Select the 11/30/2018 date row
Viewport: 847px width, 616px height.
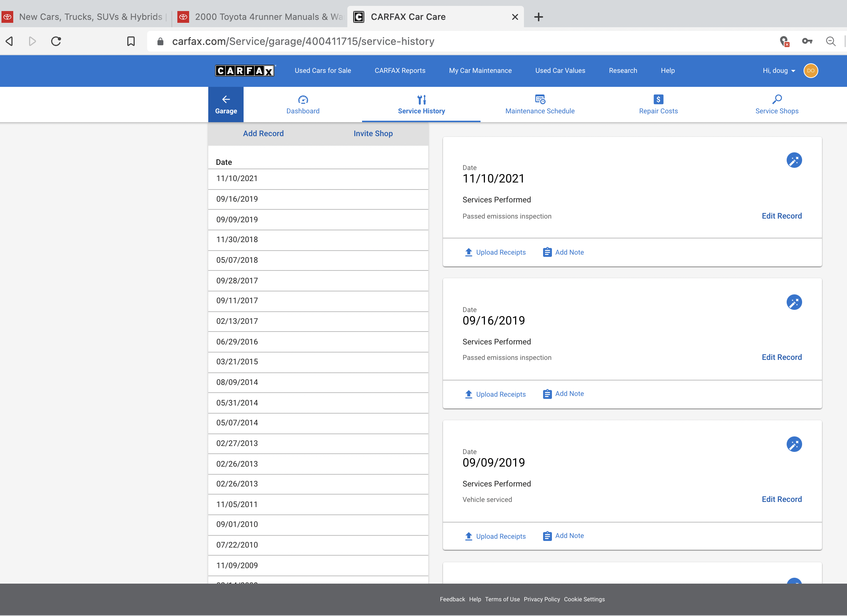coord(318,240)
